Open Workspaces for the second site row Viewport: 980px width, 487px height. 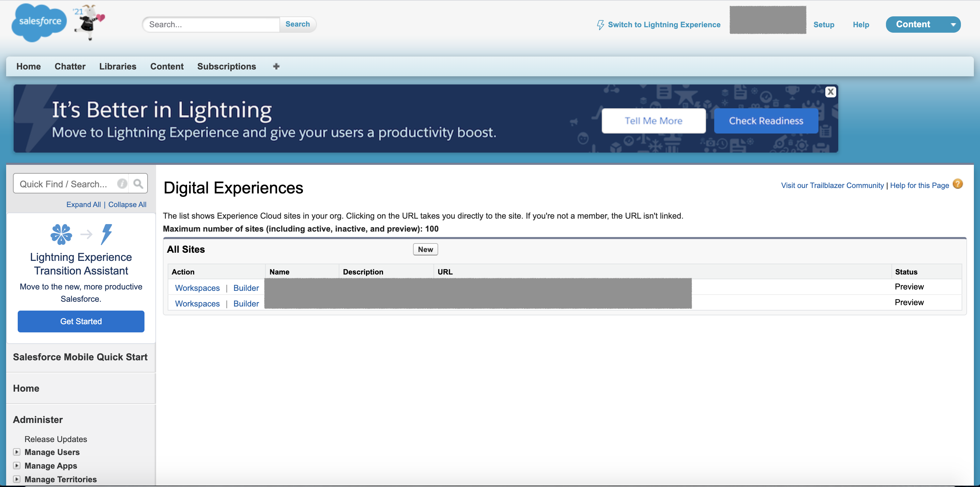[x=197, y=303]
